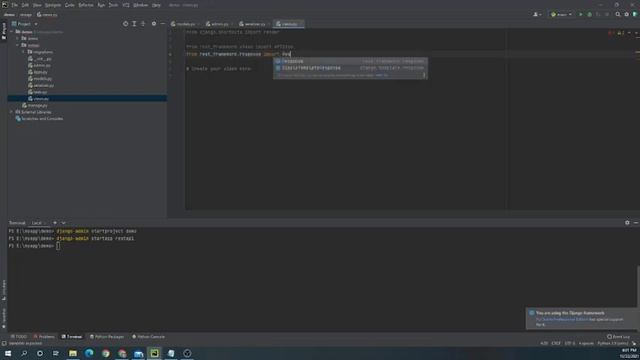
Task: Collapse the restapi folder
Action: tap(18, 45)
